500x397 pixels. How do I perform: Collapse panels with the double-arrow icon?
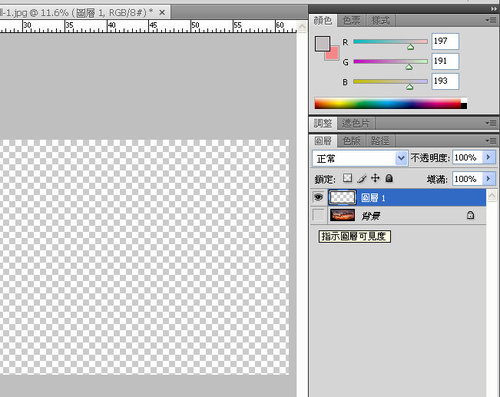(494, 9)
